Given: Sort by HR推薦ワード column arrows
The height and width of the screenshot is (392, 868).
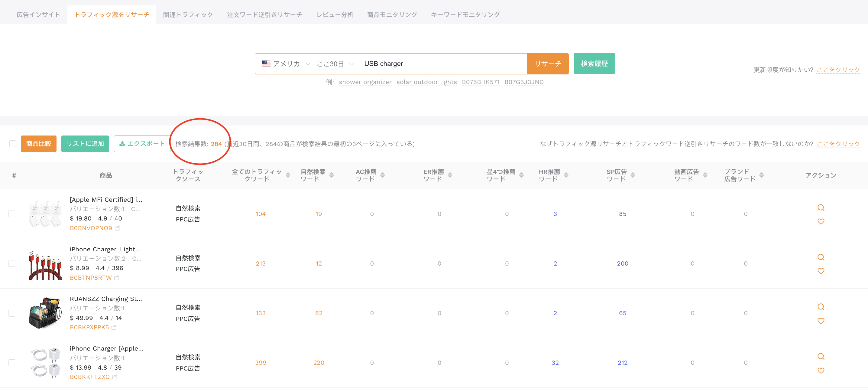Looking at the screenshot, I should click(566, 175).
